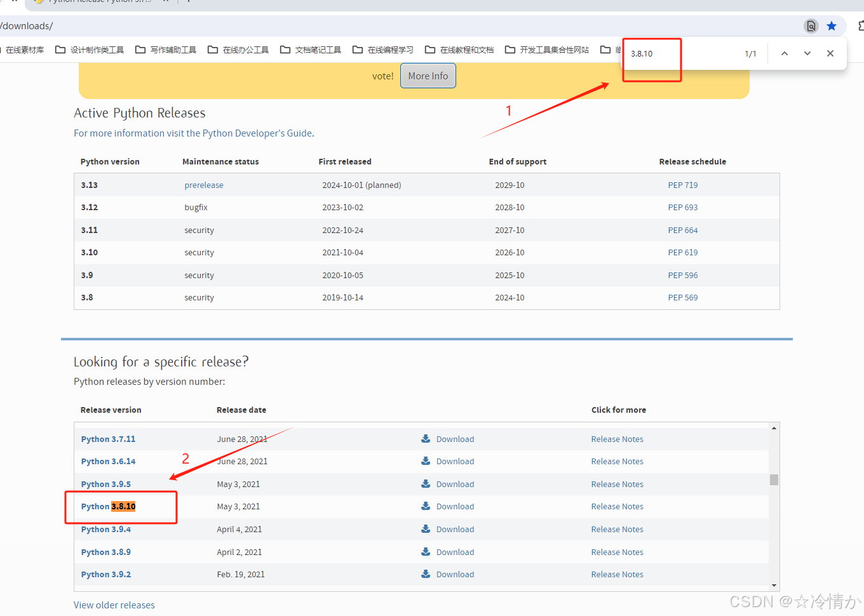Screen dimensions: 864x616
Task: Open Release Notes for Python 3.8.10
Action: [617, 507]
